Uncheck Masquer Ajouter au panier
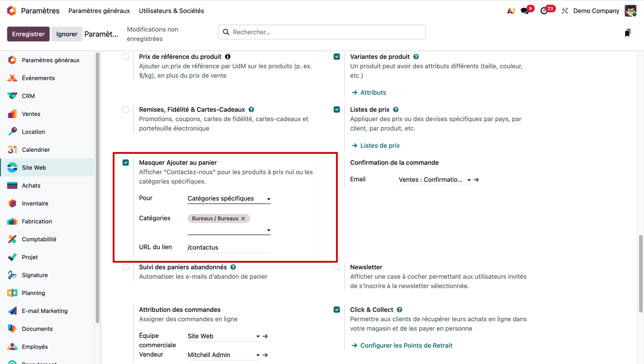Screen dimensions: 644x364 click(x=126, y=163)
